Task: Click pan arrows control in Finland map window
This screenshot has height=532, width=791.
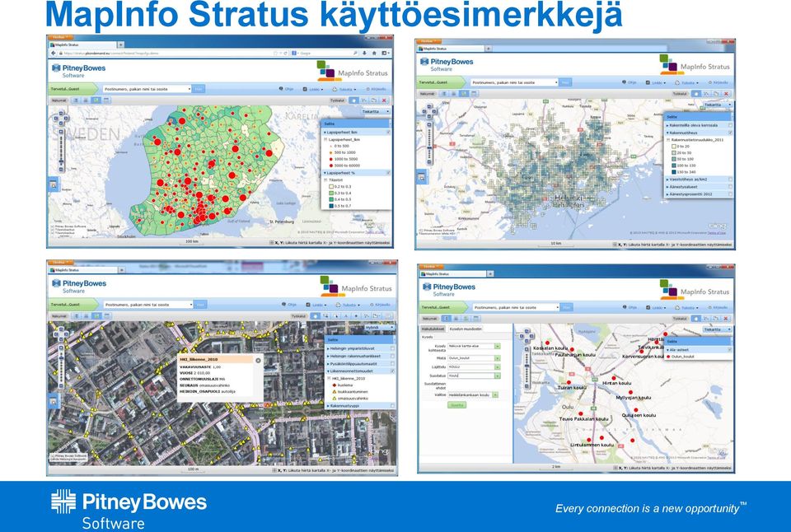Action: click(62, 119)
